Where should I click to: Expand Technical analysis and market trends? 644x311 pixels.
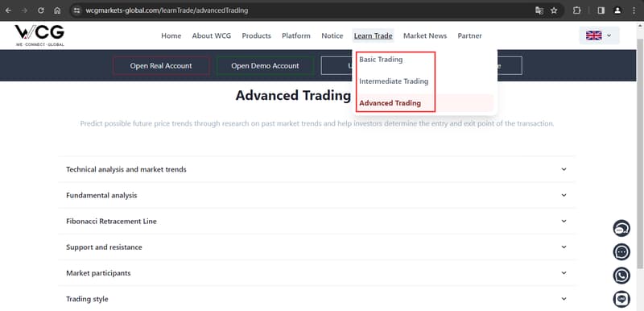coord(316,169)
